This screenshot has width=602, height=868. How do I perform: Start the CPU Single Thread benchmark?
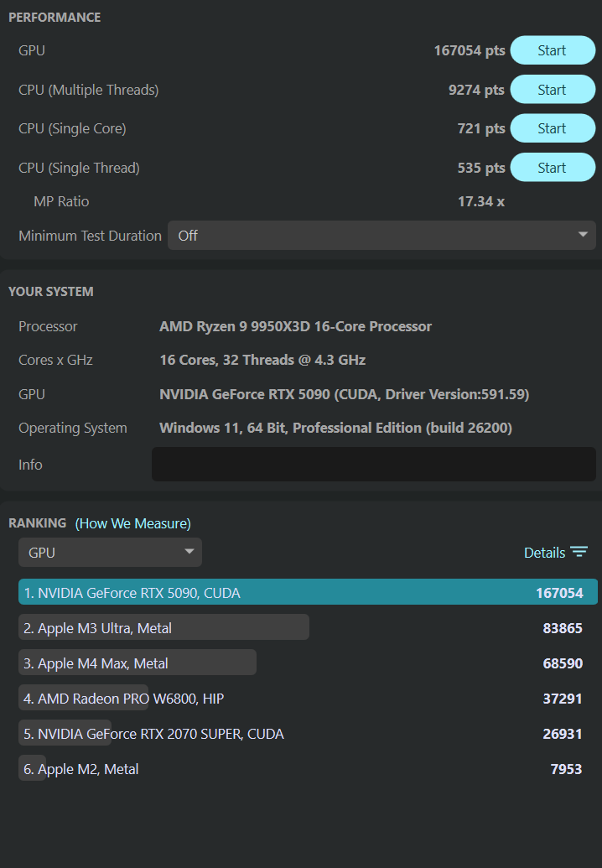553,168
